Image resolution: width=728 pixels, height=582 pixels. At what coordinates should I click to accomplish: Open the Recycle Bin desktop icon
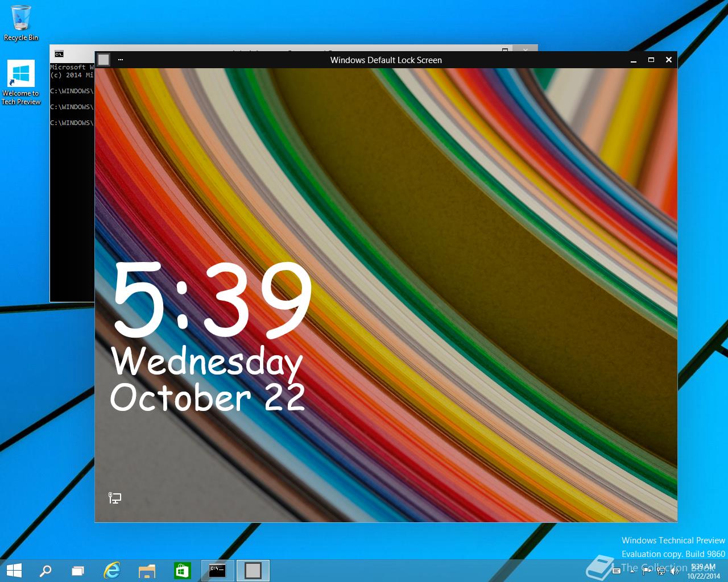21,23
